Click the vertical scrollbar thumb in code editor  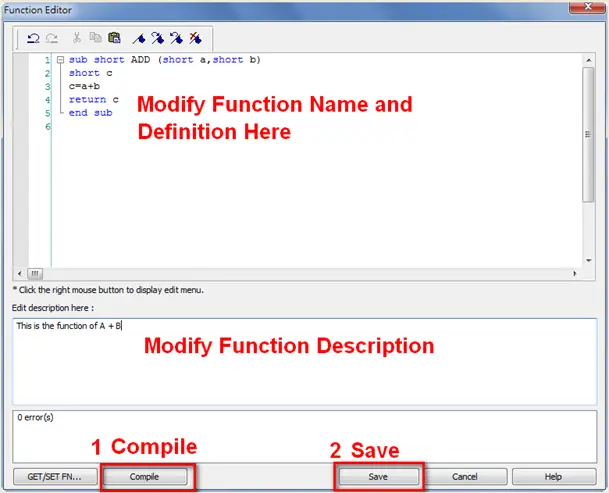588,134
